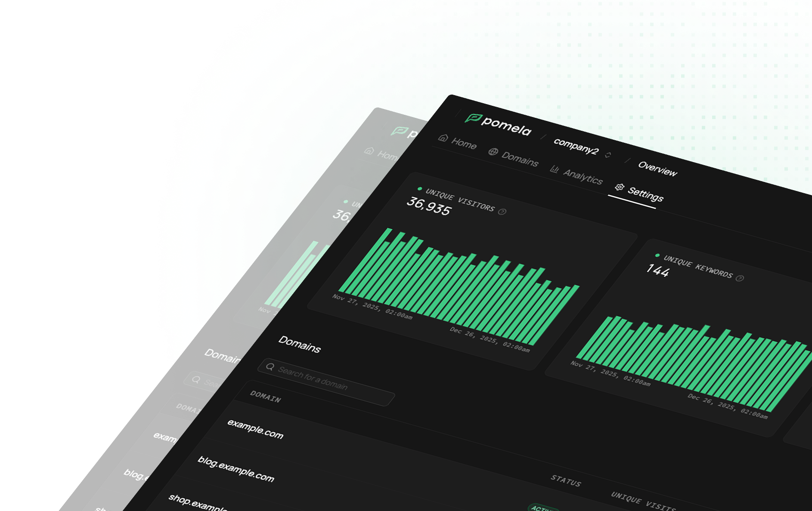Click Nov 27 date under keywords chart
This screenshot has height=511, width=812.
click(x=610, y=373)
